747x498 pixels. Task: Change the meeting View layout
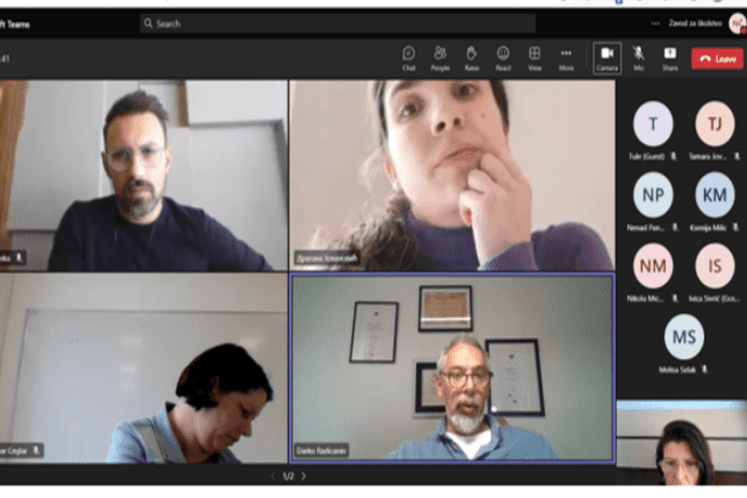click(x=535, y=56)
